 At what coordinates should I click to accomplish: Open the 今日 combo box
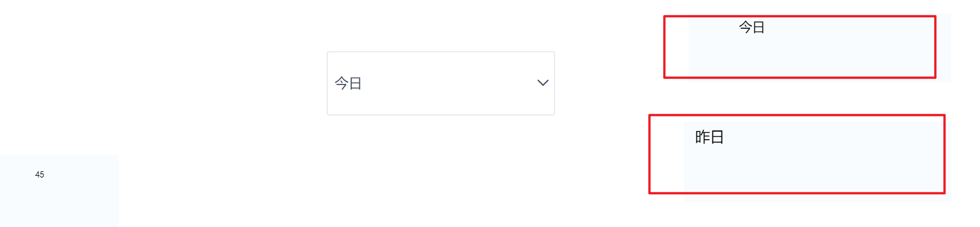[x=441, y=83]
